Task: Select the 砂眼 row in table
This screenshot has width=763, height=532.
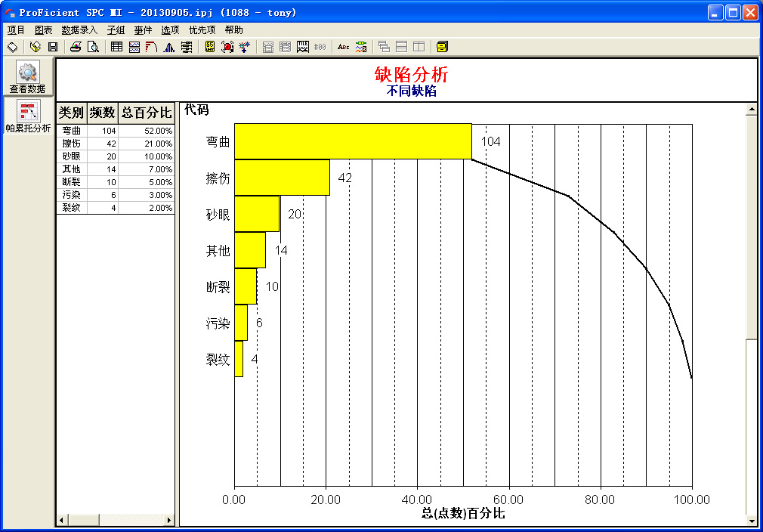Action: tap(116, 156)
